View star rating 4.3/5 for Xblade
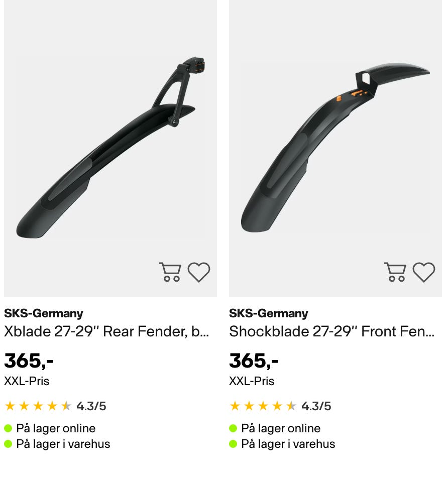Image resolution: width=448 pixels, height=479 pixels. [55, 406]
